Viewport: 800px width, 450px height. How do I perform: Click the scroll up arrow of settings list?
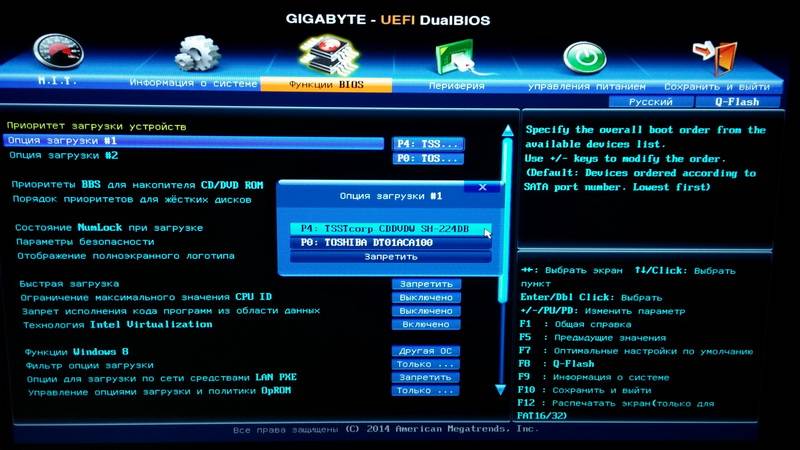[x=507, y=131]
